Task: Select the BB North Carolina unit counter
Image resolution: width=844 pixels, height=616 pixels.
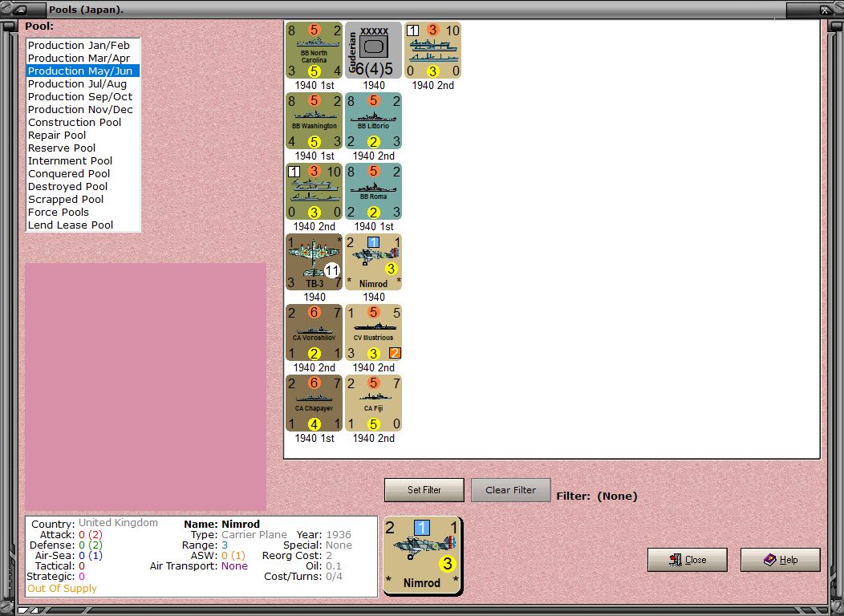Action: [x=314, y=50]
